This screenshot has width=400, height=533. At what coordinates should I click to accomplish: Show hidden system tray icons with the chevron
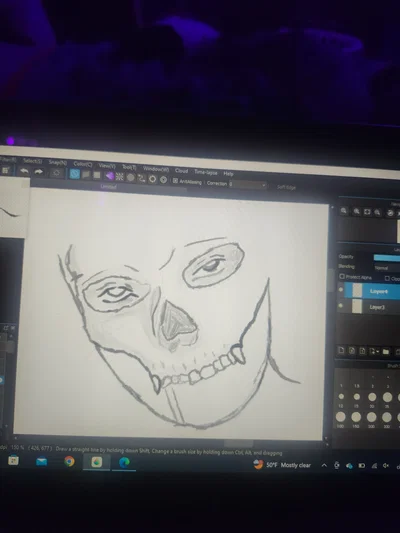(324, 465)
